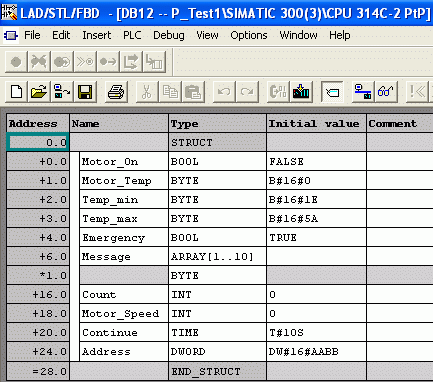This screenshot has width=433, height=382.
Task: Select the 0.0 address cell of STRUCT row
Action: (x=38, y=142)
